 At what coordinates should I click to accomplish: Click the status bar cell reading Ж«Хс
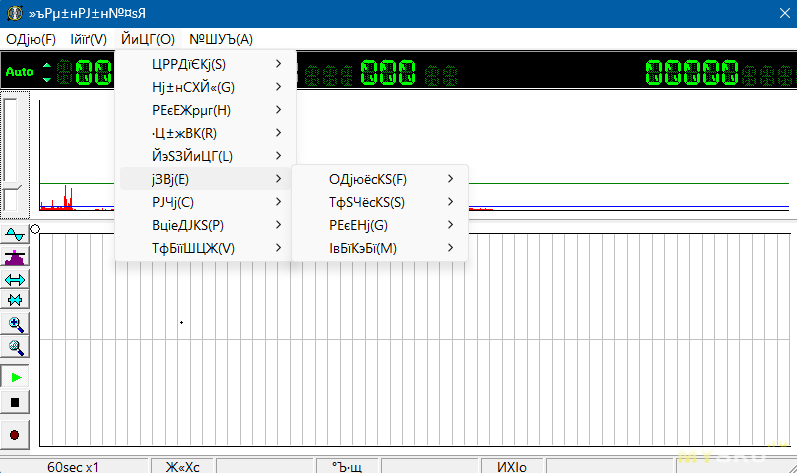point(182,466)
